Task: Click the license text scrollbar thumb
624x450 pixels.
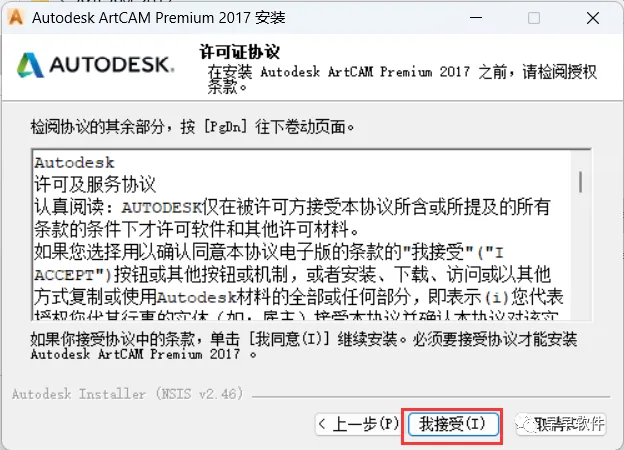Action: point(581,182)
